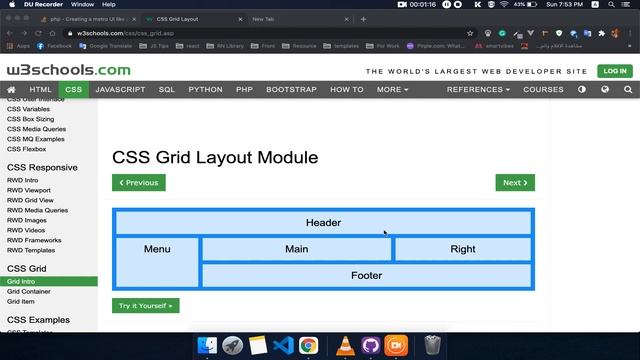The image size is (640, 360).
Task: Click the Try it Yourself button
Action: [146, 305]
